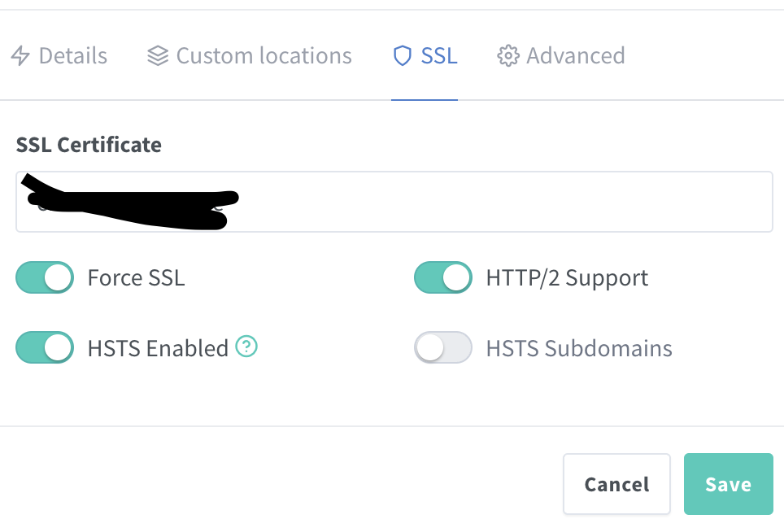Click the gear icon of Advanced tab

pyautogui.click(x=508, y=55)
